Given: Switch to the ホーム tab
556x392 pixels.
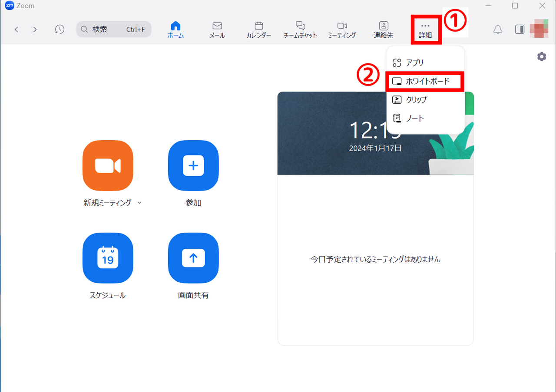Looking at the screenshot, I should [176, 30].
